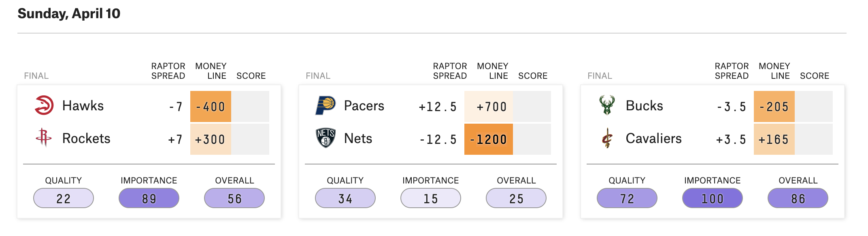The image size is (868, 236).
Task: Click the Quality 34 rating pill
Action: [x=345, y=198]
